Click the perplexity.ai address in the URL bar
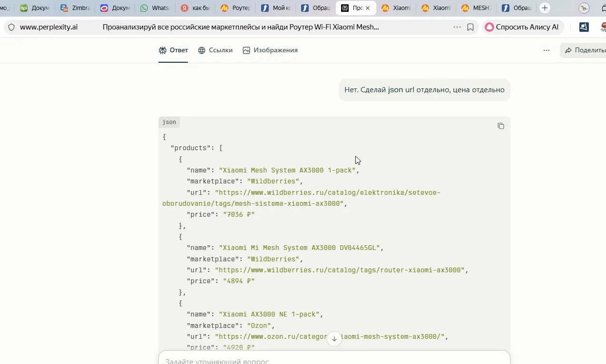 (49, 27)
